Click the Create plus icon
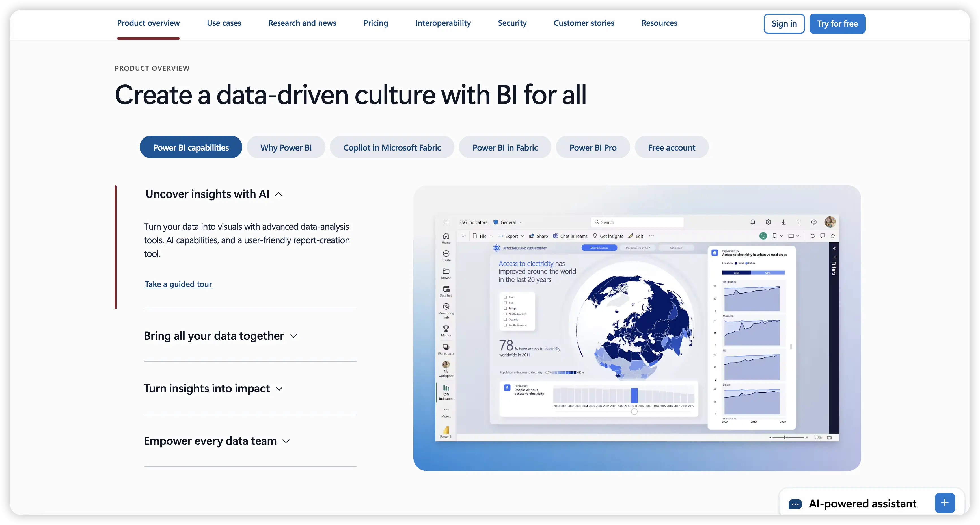The image size is (980, 525). pos(446,253)
